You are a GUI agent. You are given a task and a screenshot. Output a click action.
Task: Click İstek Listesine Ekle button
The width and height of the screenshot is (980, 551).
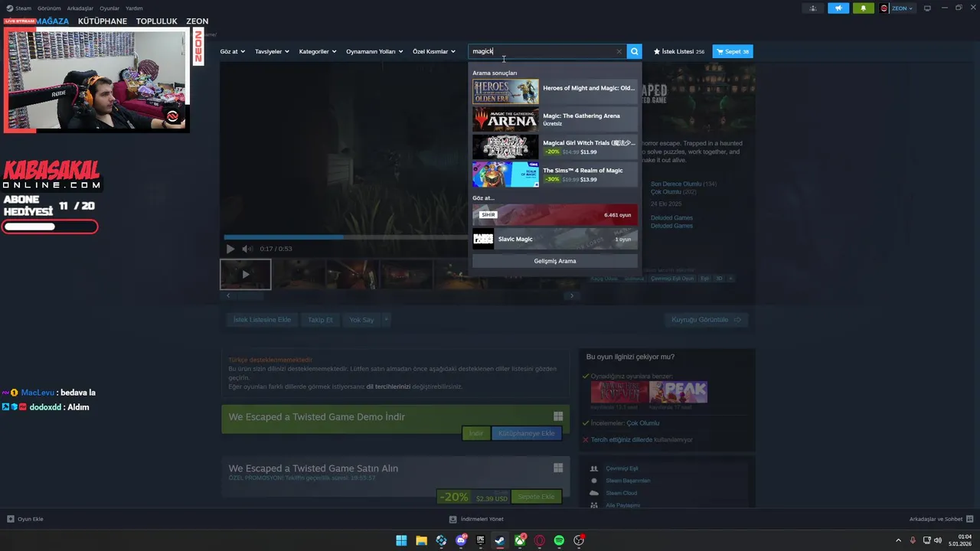tap(262, 320)
